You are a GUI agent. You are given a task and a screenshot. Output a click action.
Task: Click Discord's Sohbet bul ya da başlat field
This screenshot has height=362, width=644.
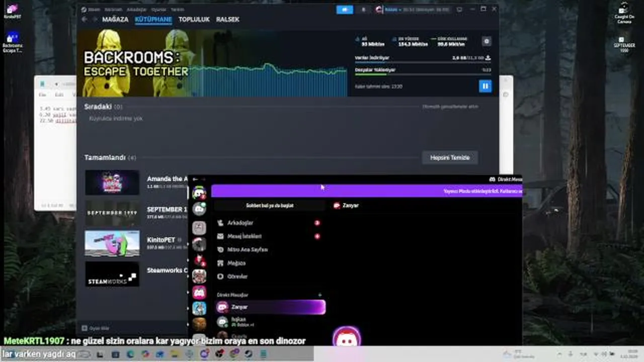(x=269, y=205)
